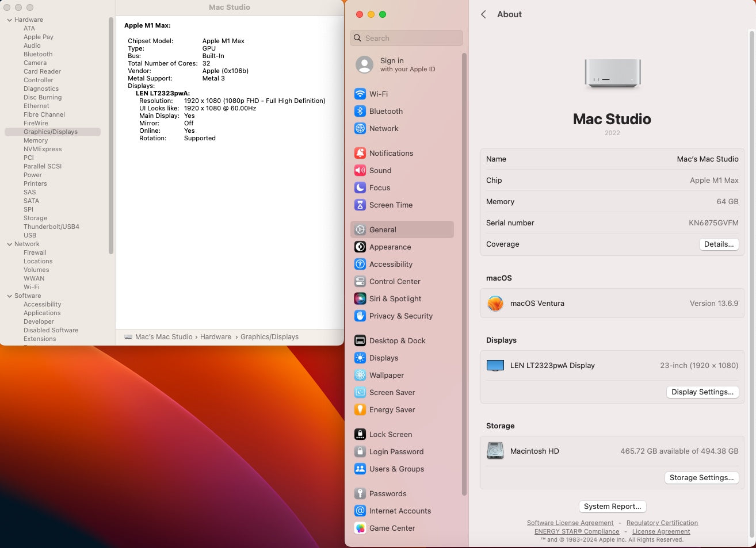
Task: Select Thunderbolt/USB4 in the sidebar
Action: pos(50,227)
